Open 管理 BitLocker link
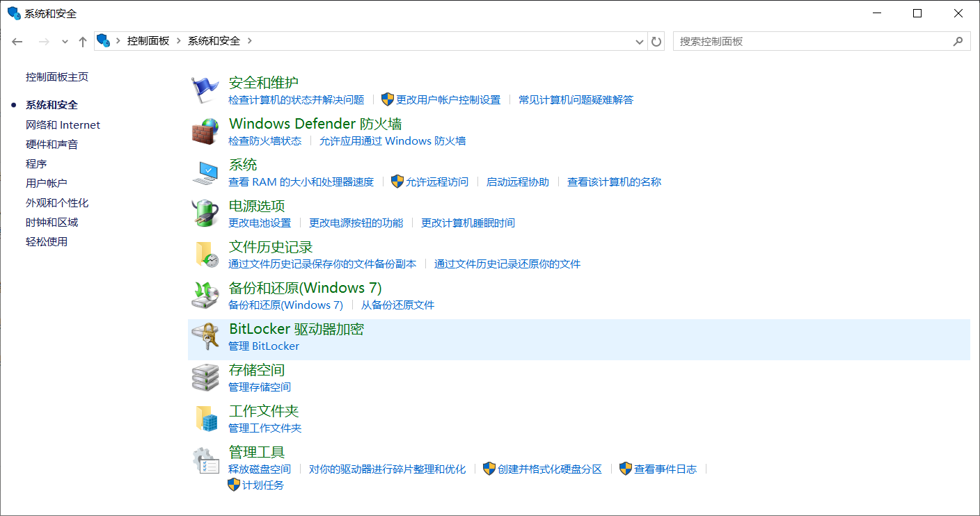The image size is (980, 516). point(264,346)
